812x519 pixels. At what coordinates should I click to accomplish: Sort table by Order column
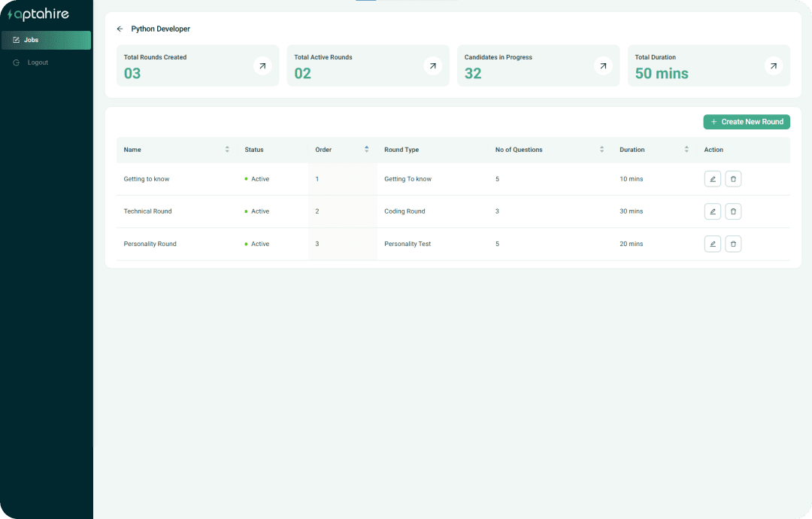pos(366,150)
